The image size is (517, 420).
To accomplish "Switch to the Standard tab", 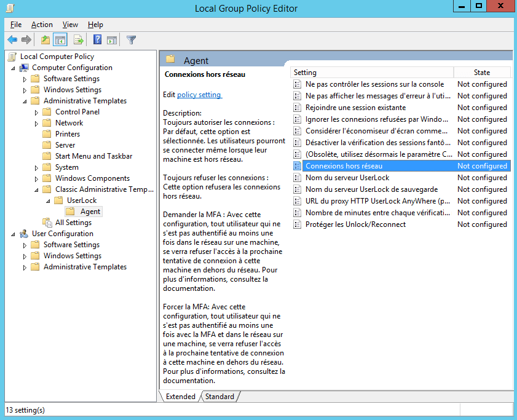I will (219, 397).
